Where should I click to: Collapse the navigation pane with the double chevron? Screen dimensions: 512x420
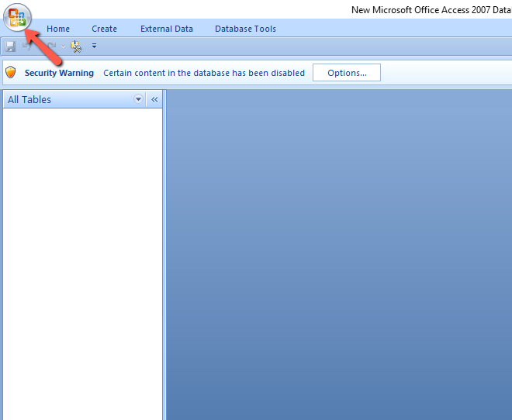tap(154, 99)
